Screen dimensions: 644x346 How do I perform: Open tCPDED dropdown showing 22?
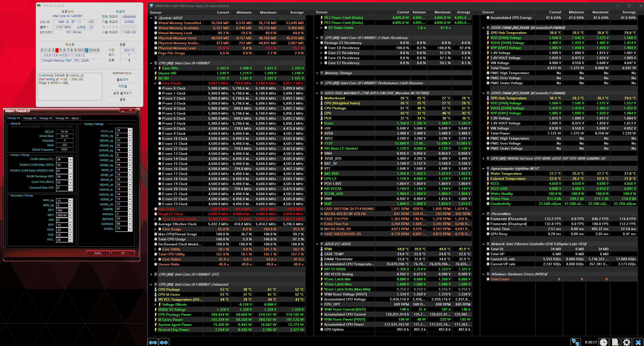(130, 229)
